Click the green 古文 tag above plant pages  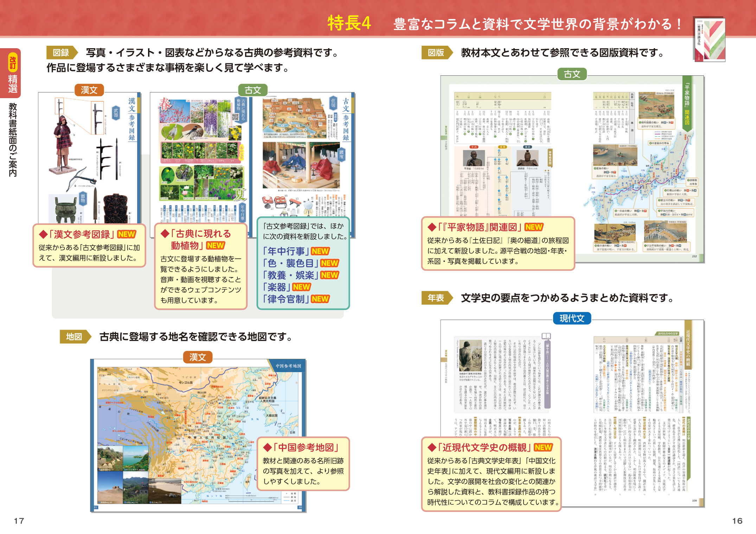253,90
